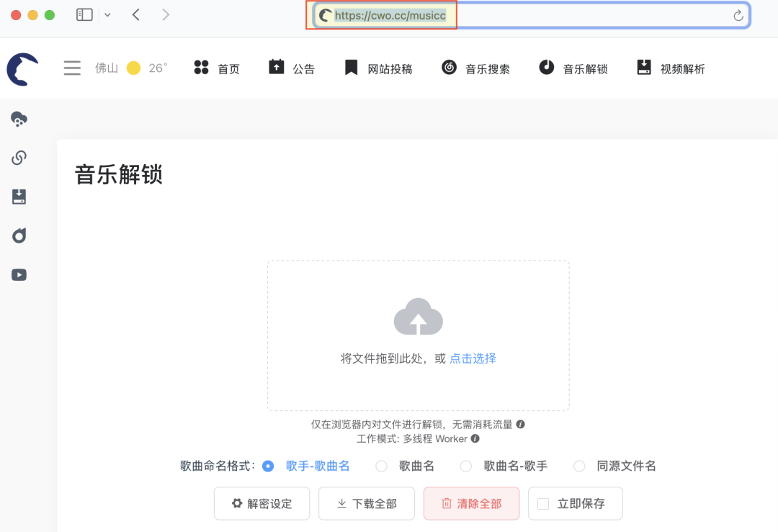
Task: Reload the page with the refresh icon
Action: 738,16
